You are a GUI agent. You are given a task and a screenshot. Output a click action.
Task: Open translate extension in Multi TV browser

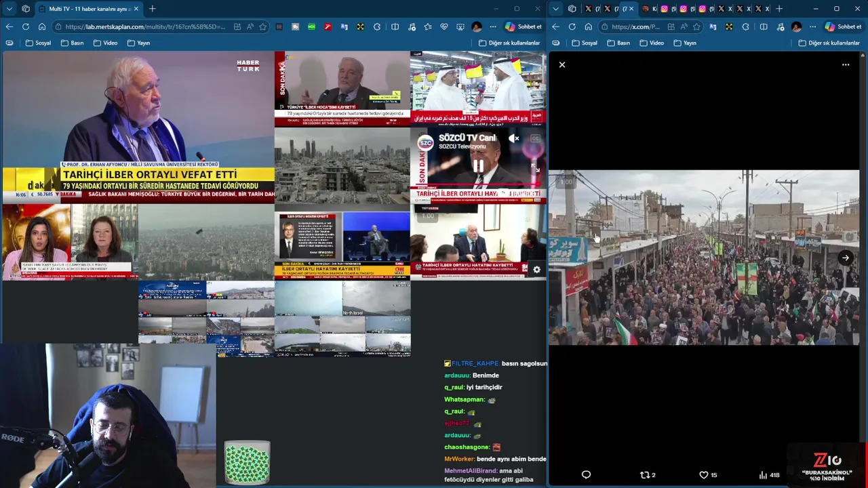click(x=344, y=26)
